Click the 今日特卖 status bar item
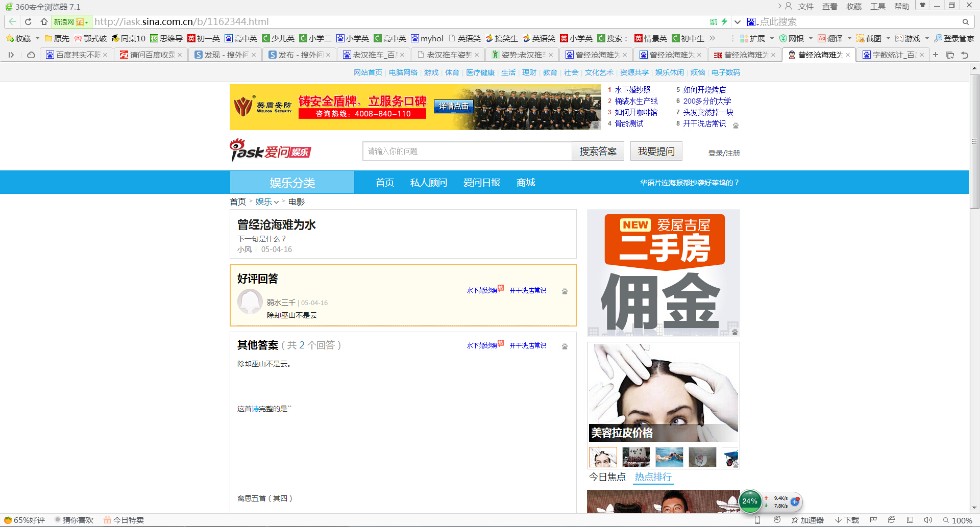980x527 pixels. (x=124, y=520)
